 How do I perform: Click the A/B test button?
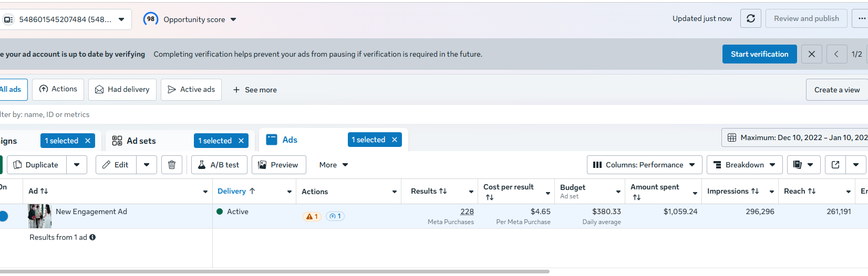(219, 165)
